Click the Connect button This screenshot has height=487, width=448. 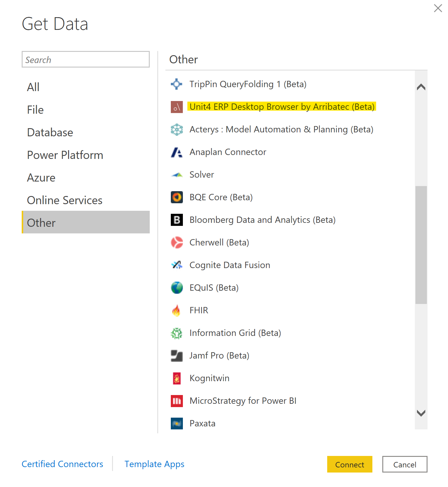click(349, 464)
